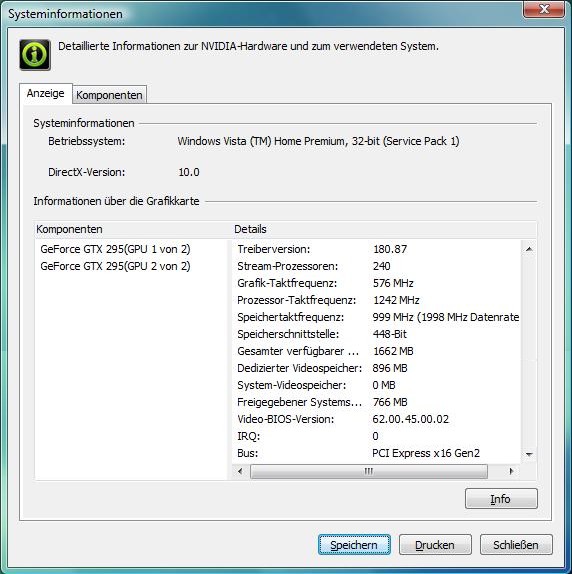Click the Prozessor-Taktfrequenz label

(x=297, y=300)
